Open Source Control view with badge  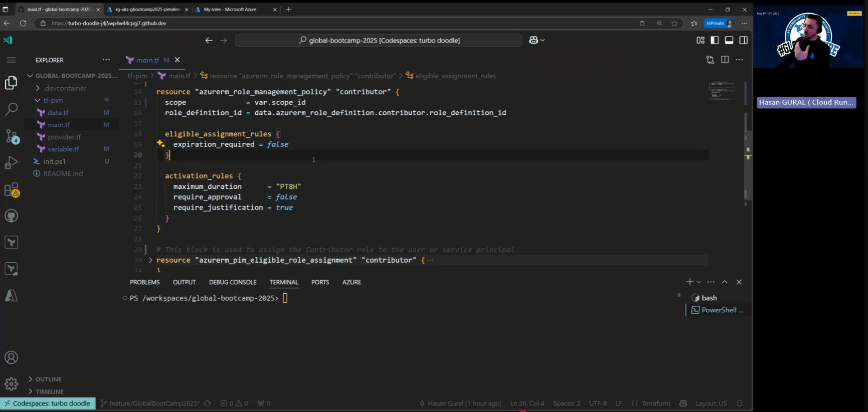click(x=11, y=136)
